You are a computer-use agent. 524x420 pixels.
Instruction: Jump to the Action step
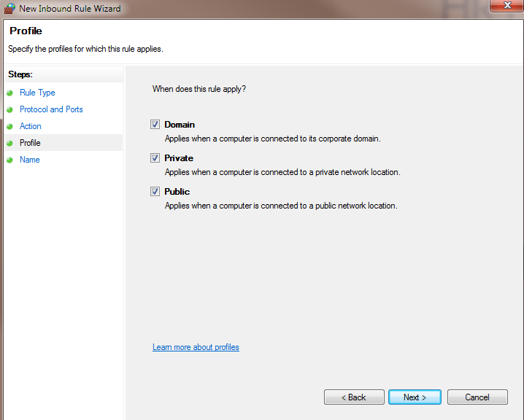[x=31, y=126]
